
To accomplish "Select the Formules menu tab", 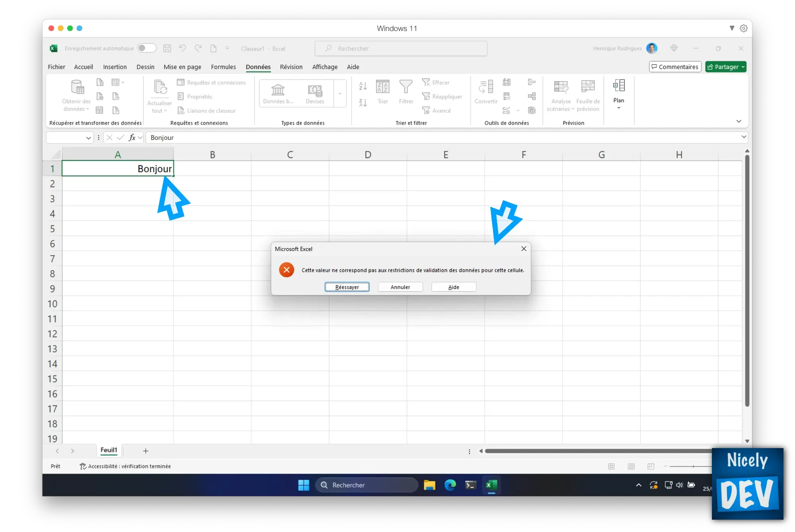I will click(223, 66).
